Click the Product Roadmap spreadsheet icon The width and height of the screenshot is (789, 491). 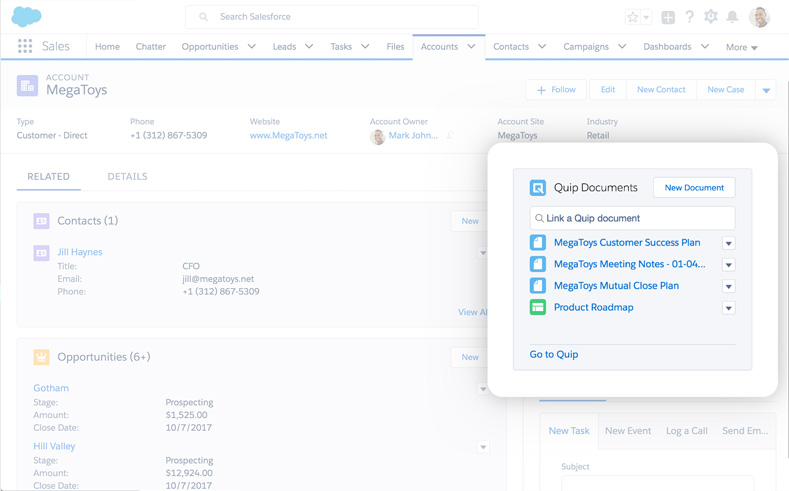coord(538,307)
